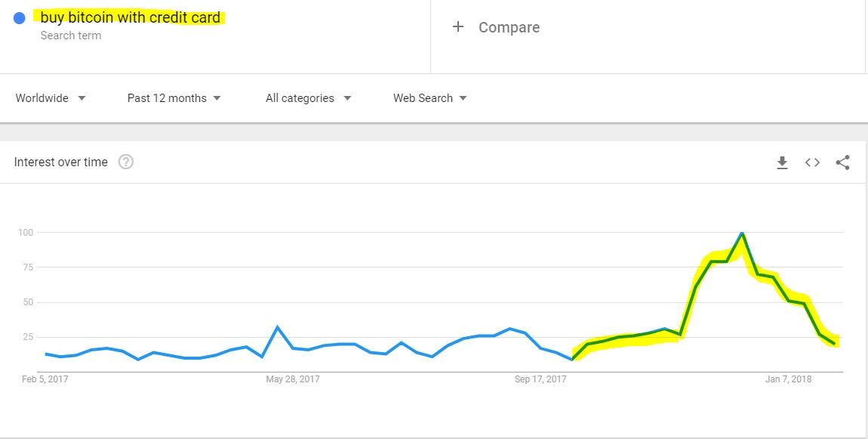Select the peak point at 100 on chart
The width and height of the screenshot is (868, 439).
pyautogui.click(x=742, y=233)
